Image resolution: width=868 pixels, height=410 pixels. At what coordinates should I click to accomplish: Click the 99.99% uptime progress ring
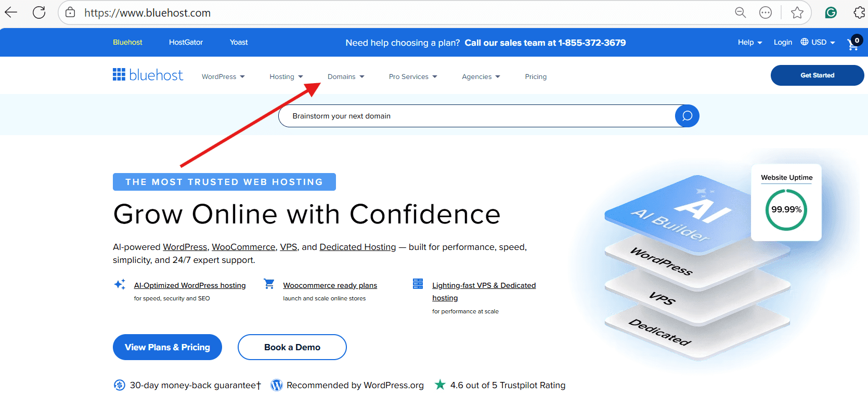pyautogui.click(x=786, y=209)
